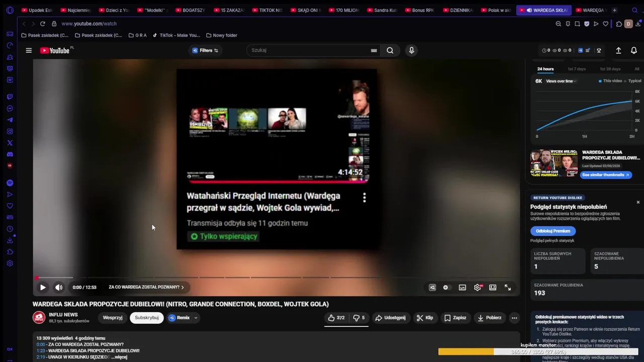The width and height of the screenshot is (644, 362).
Task: Click the vidIQ icon in player controls
Action: 432,287
